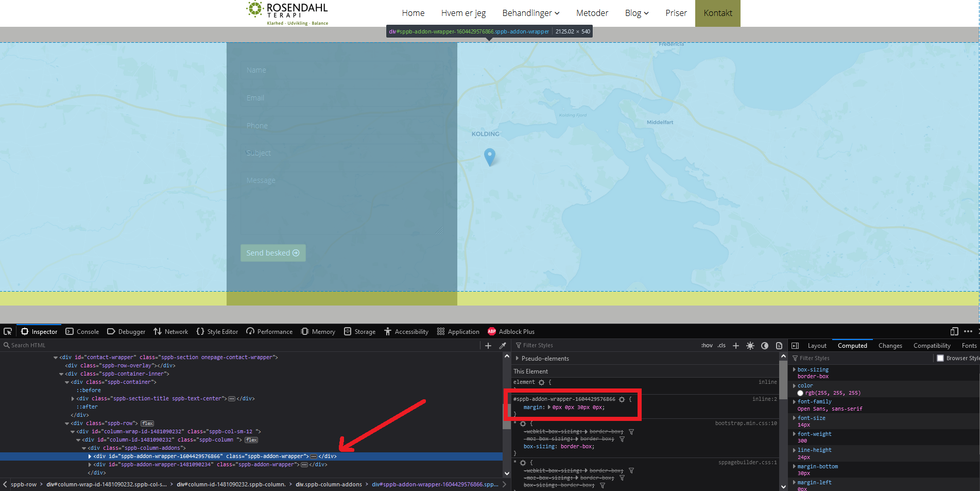The height and width of the screenshot is (491, 980).
Task: Click the Send besked button
Action: (272, 252)
